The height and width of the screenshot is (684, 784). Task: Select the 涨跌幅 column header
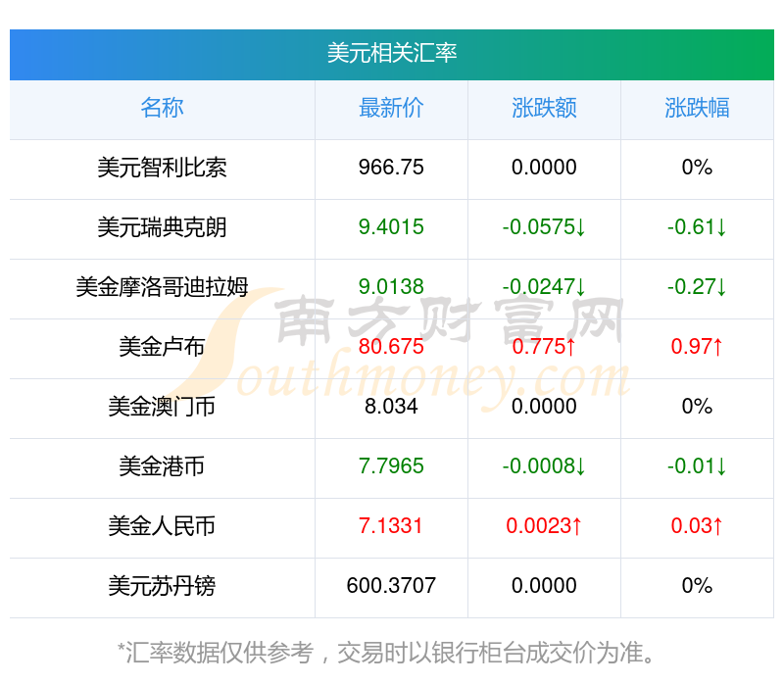click(x=697, y=108)
